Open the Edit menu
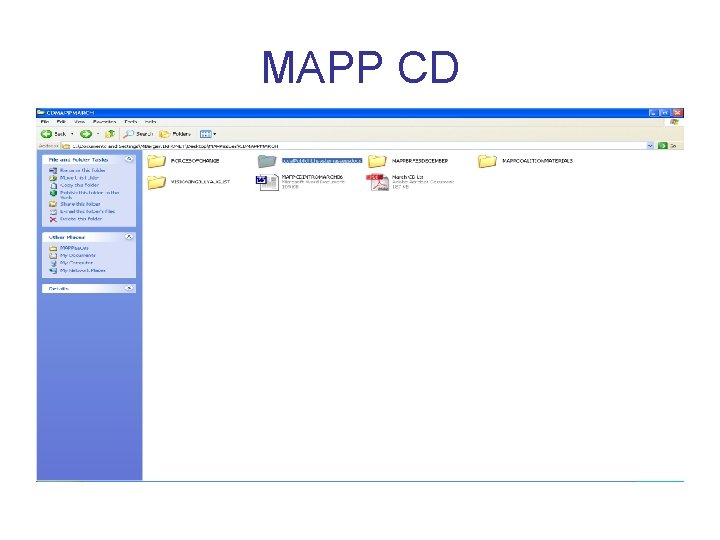Viewport: 720px width, 540px height. [61, 122]
